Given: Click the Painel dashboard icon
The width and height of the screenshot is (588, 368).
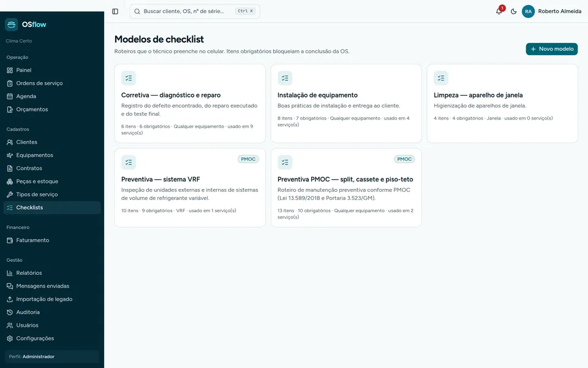Looking at the screenshot, I should 10,70.
